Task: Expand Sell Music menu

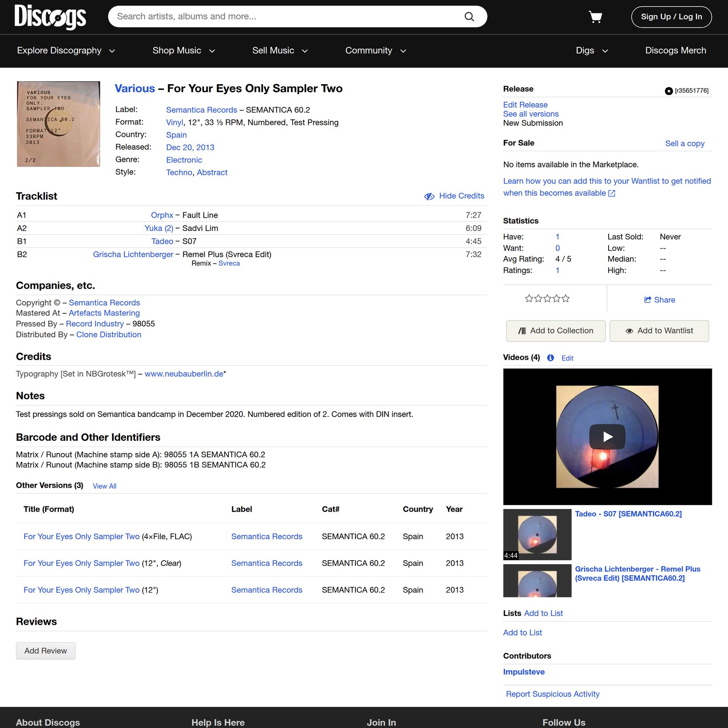Action: [x=280, y=51]
